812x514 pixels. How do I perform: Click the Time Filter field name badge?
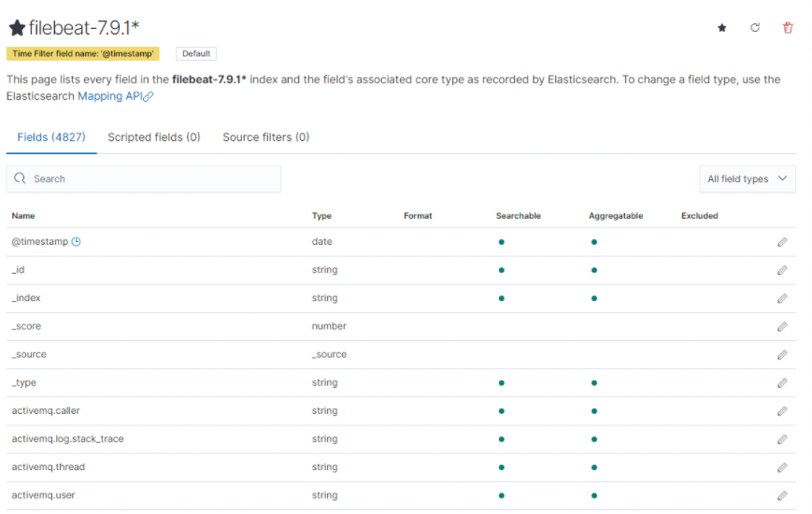[x=83, y=53]
